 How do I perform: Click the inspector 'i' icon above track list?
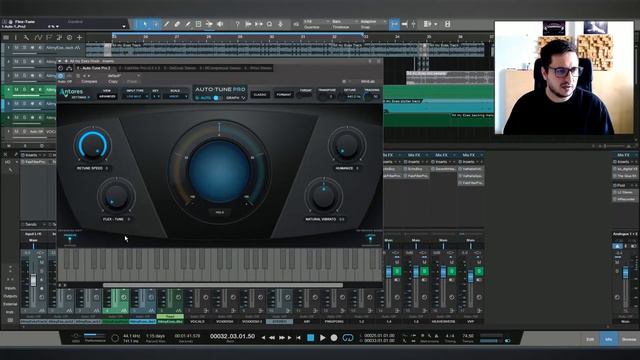[16, 38]
